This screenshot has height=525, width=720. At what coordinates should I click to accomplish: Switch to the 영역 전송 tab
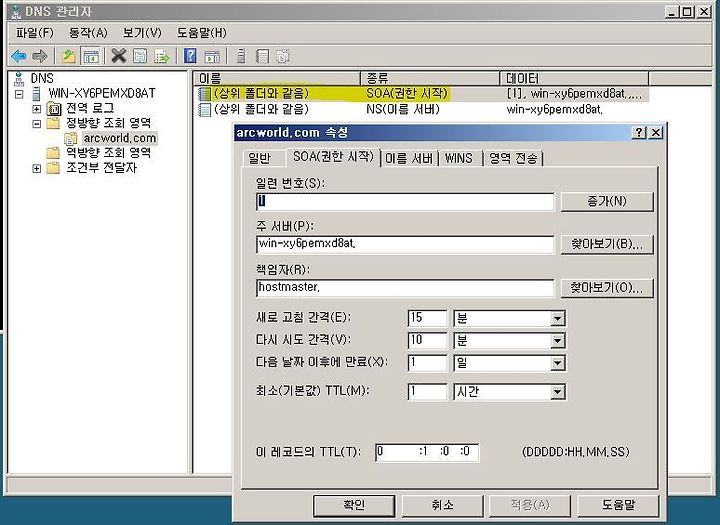tap(512, 158)
